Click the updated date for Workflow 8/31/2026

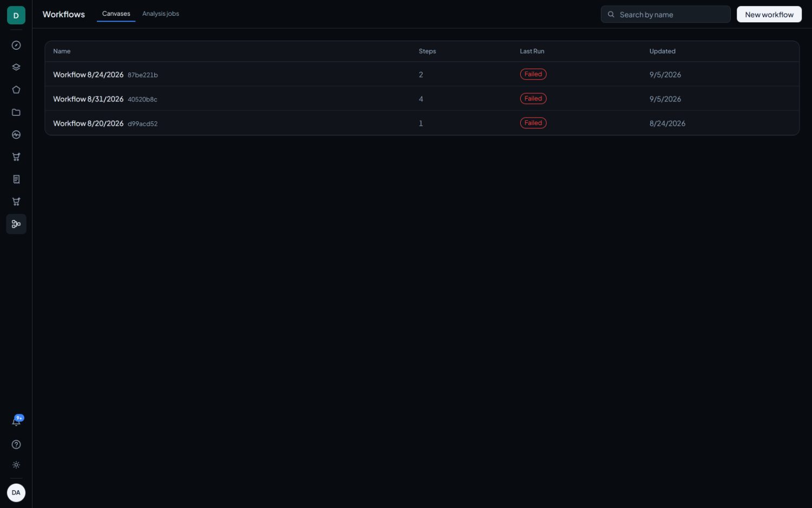coord(665,99)
